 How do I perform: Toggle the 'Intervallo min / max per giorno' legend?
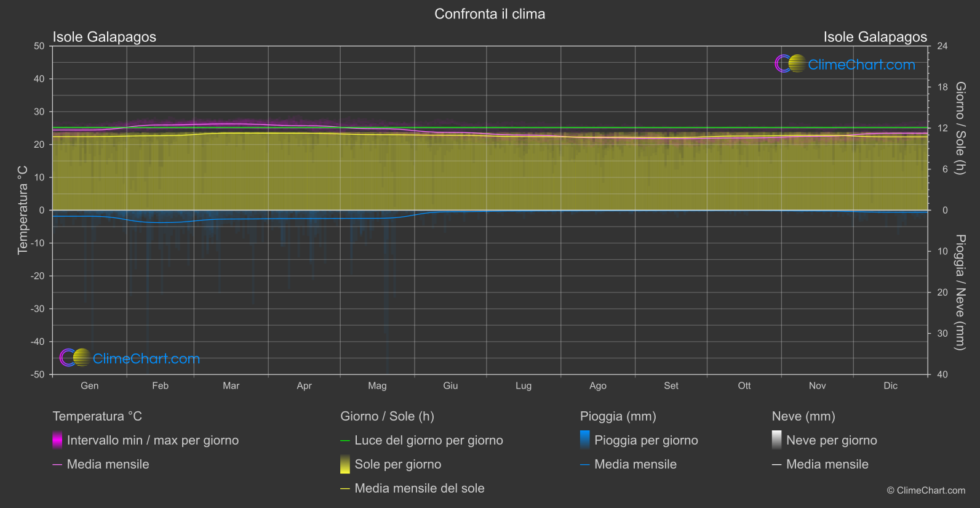tap(153, 440)
